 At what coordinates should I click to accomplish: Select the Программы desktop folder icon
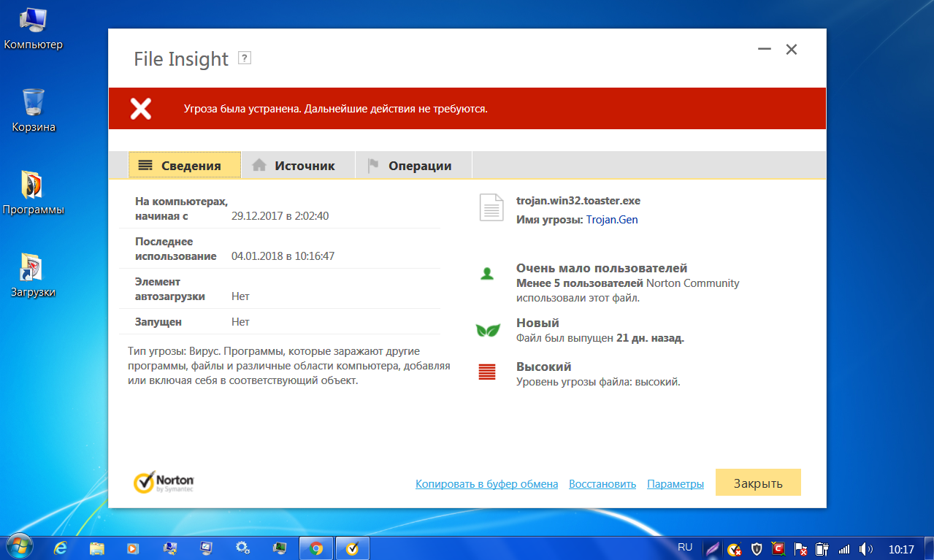34,193
